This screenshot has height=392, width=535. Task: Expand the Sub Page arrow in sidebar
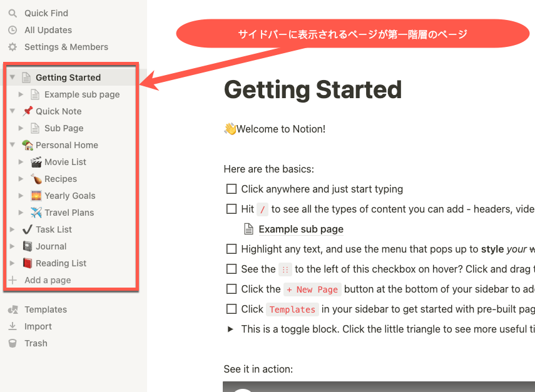point(21,128)
